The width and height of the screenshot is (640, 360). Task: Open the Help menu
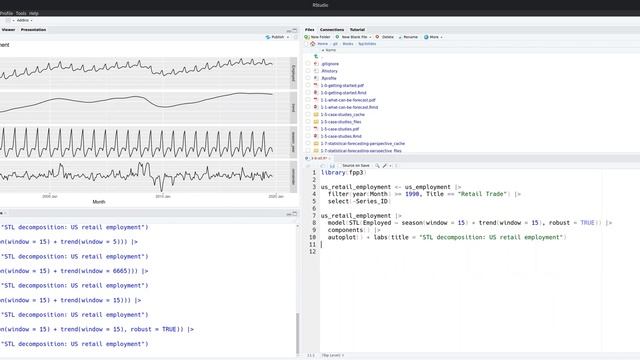(x=33, y=13)
